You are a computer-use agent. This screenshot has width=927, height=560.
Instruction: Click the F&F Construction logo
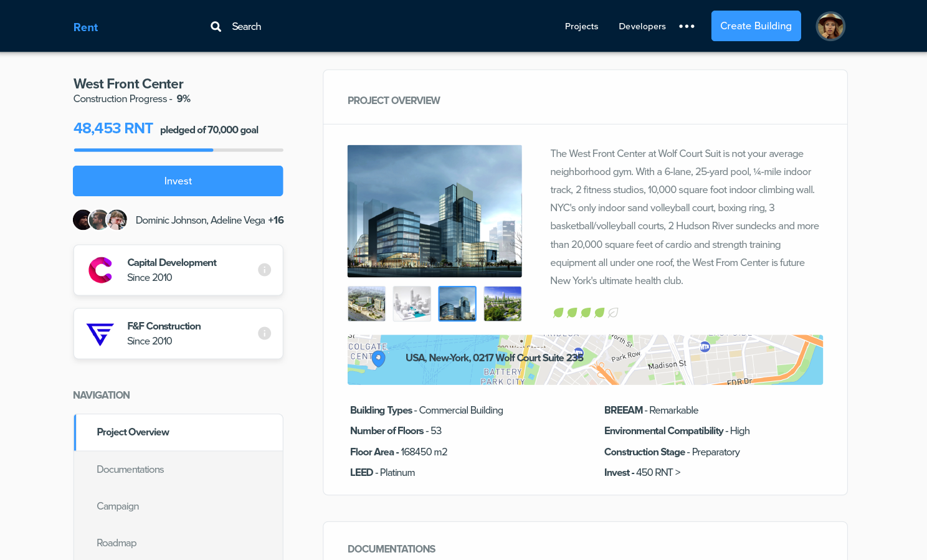100,334
